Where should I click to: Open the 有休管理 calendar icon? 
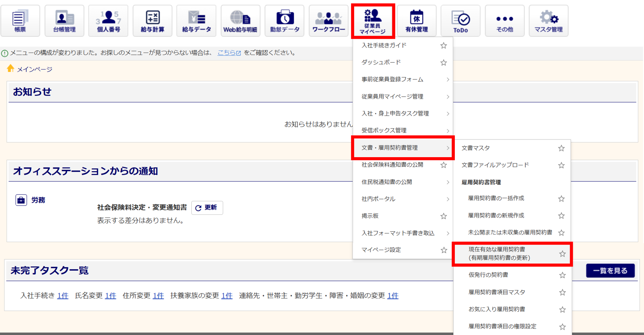[x=417, y=21]
